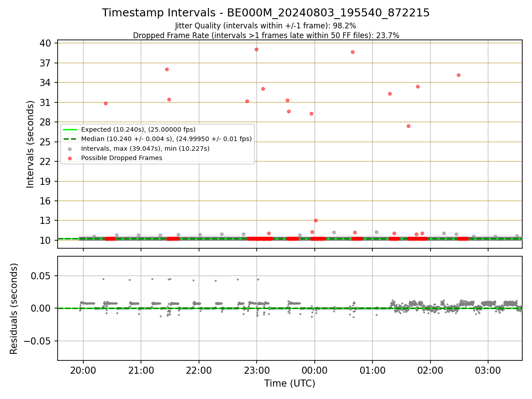Click the 'Time (UTC)' x-axis label
Image resolution: width=532 pixels, height=399 pixels.
289,383
